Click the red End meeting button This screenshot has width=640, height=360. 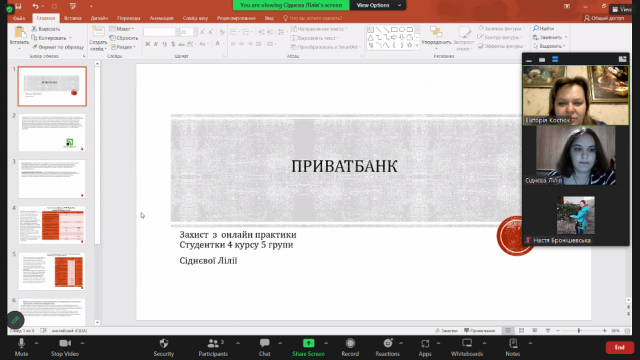[619, 347]
